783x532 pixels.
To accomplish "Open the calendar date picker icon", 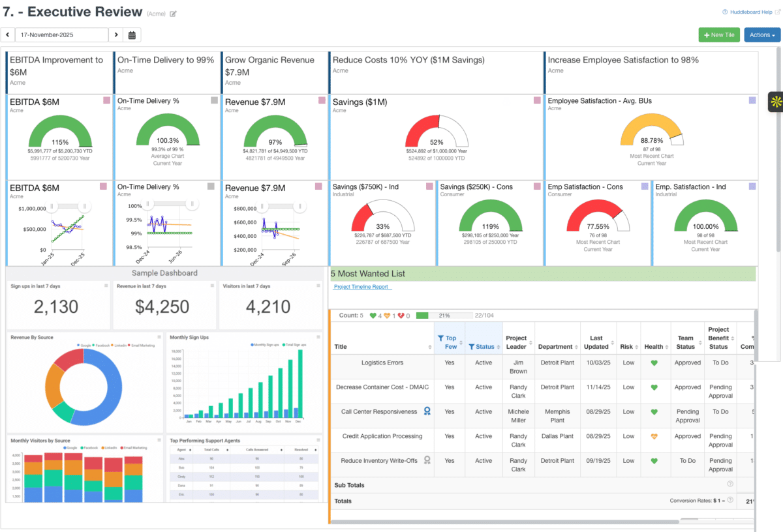I will [132, 35].
